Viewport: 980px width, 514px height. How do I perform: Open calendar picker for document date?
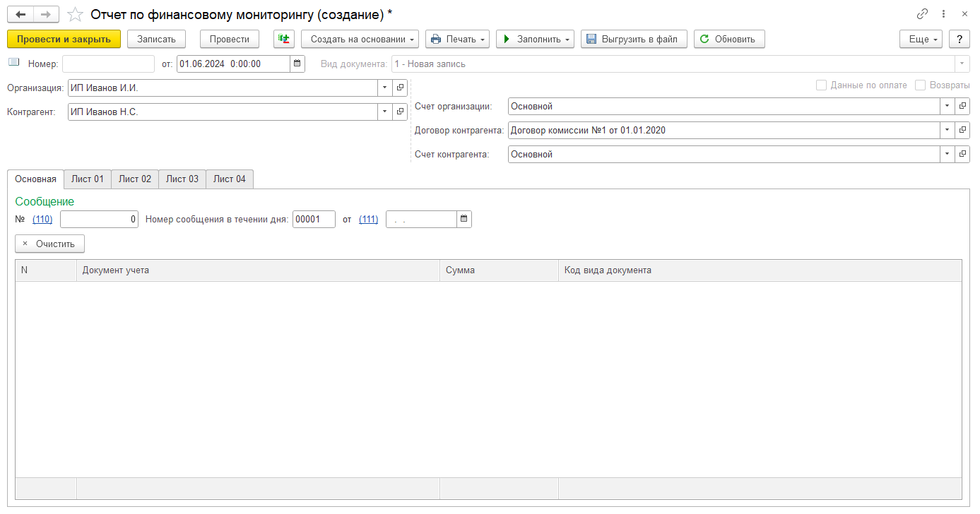click(x=297, y=64)
